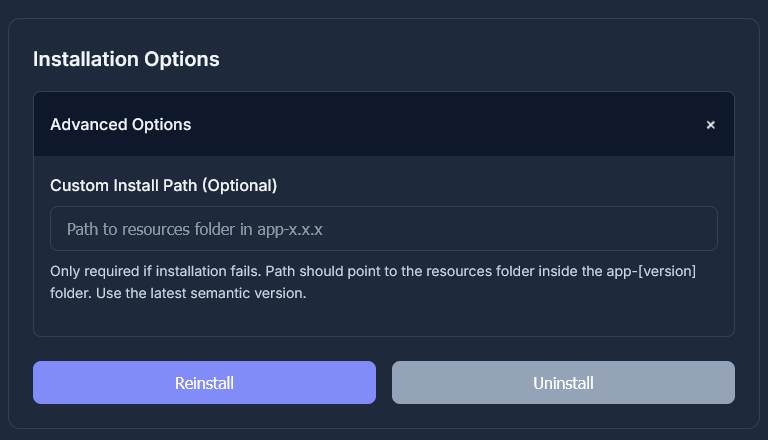
Task: Click the Installation Options heading
Action: (x=126, y=59)
